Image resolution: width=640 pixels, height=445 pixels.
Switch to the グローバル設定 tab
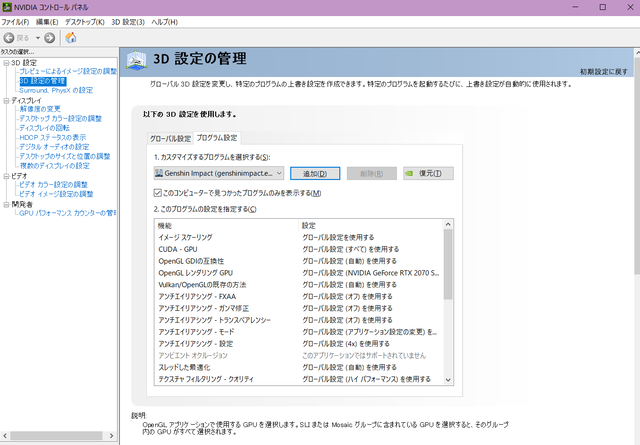(170, 138)
